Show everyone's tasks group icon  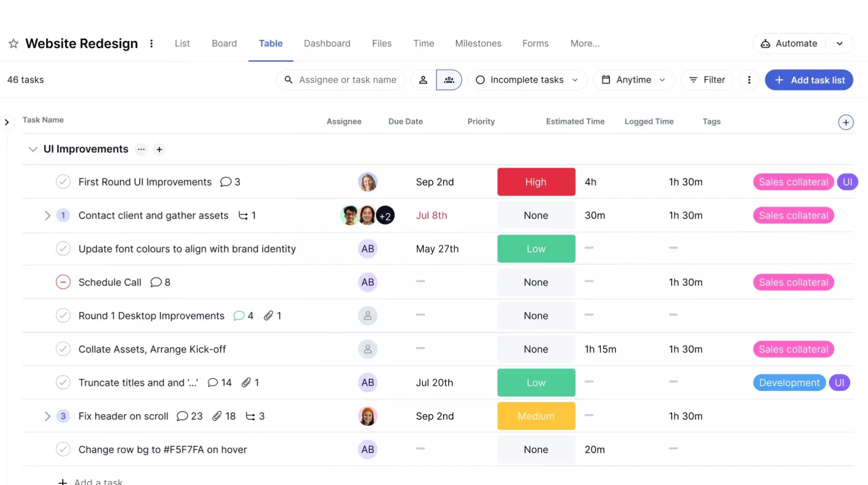[449, 80]
